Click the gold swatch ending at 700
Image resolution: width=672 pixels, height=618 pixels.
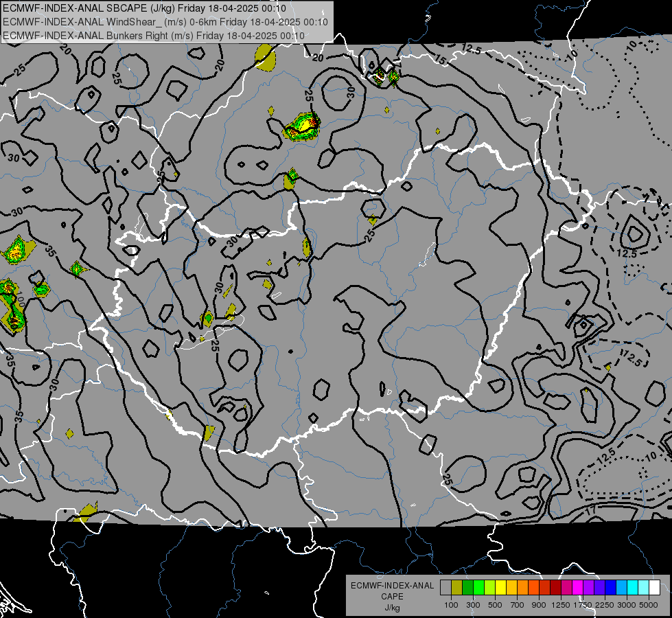[x=511, y=588]
